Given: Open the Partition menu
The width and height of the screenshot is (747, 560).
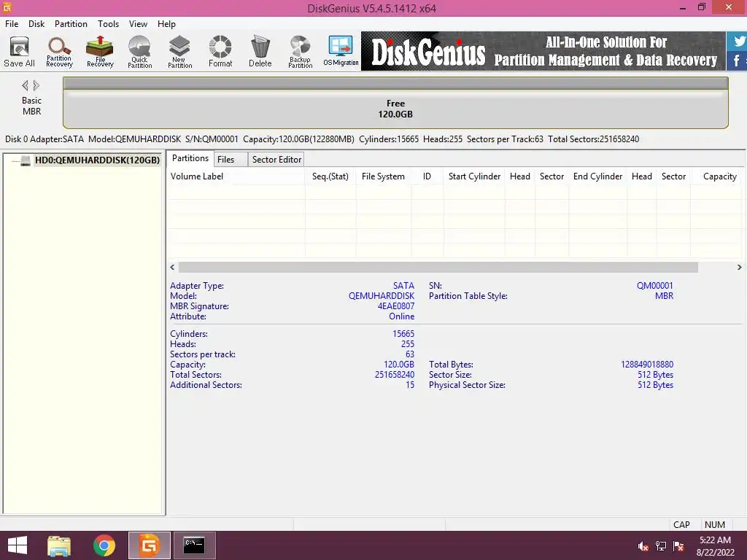Looking at the screenshot, I should (71, 24).
